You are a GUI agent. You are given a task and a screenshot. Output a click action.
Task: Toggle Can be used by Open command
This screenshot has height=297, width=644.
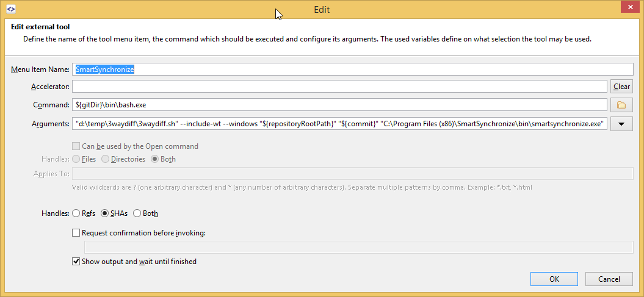pyautogui.click(x=76, y=146)
